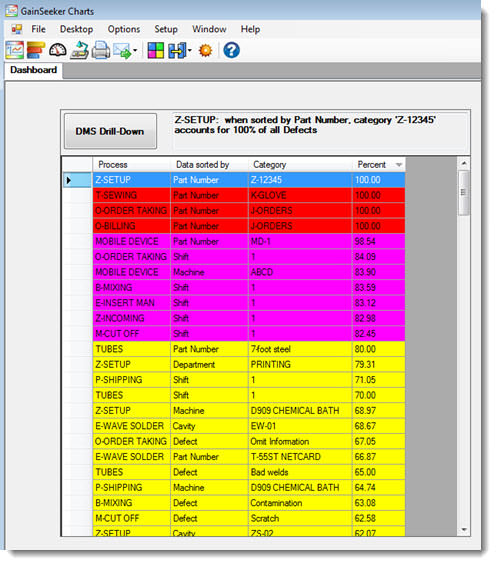The image size is (496, 565).
Task: Toggle sort arrow on Percent column header
Action: click(x=399, y=165)
